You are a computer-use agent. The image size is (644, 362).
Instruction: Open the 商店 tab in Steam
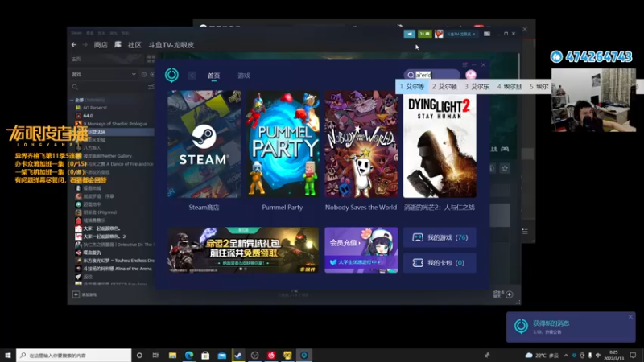point(101,45)
